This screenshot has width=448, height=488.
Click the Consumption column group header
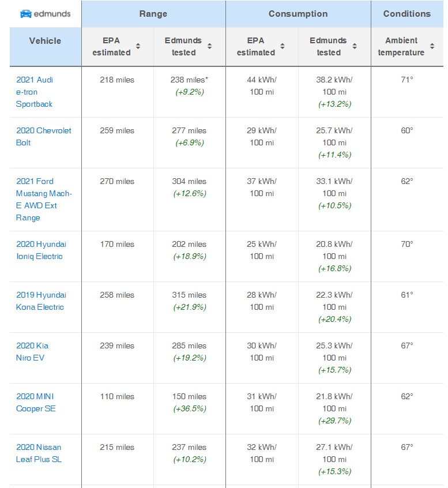(298, 14)
